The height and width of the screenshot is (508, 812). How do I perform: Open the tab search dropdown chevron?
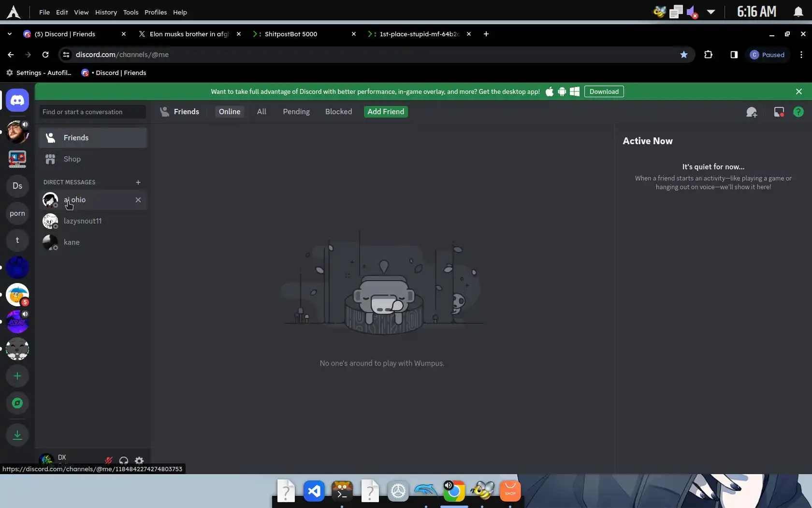(x=10, y=34)
